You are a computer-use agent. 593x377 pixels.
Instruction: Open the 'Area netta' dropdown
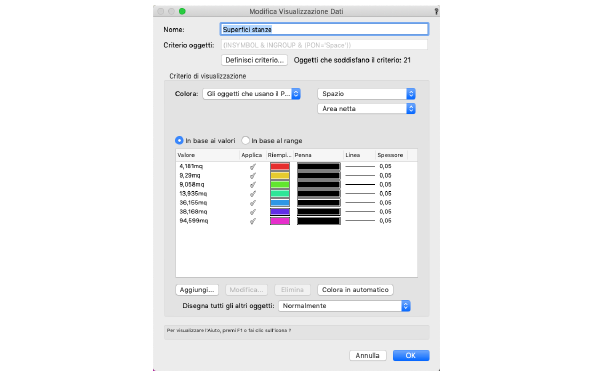click(x=366, y=109)
